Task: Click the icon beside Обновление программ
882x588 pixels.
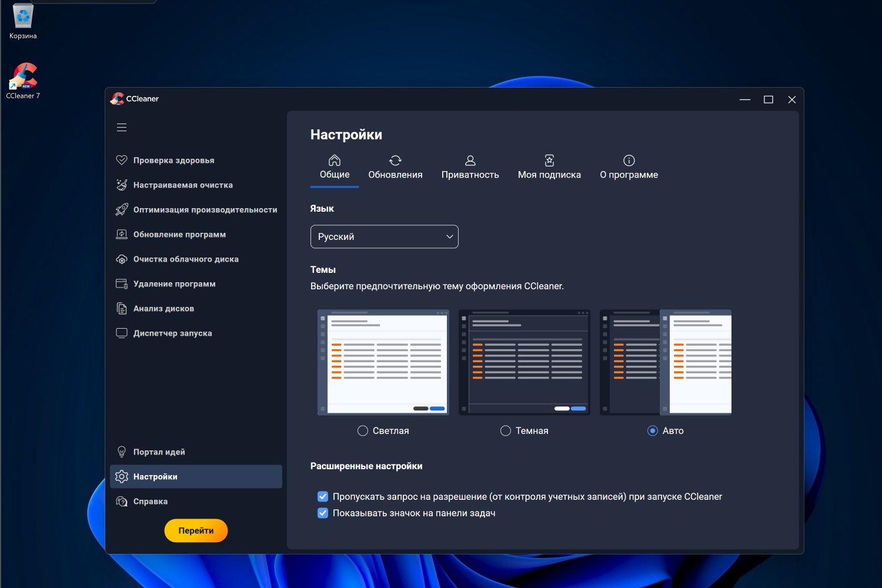Action: click(x=122, y=234)
